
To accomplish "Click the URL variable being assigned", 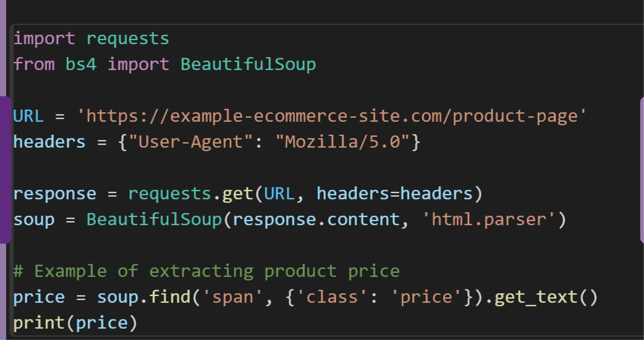I will pos(28,116).
